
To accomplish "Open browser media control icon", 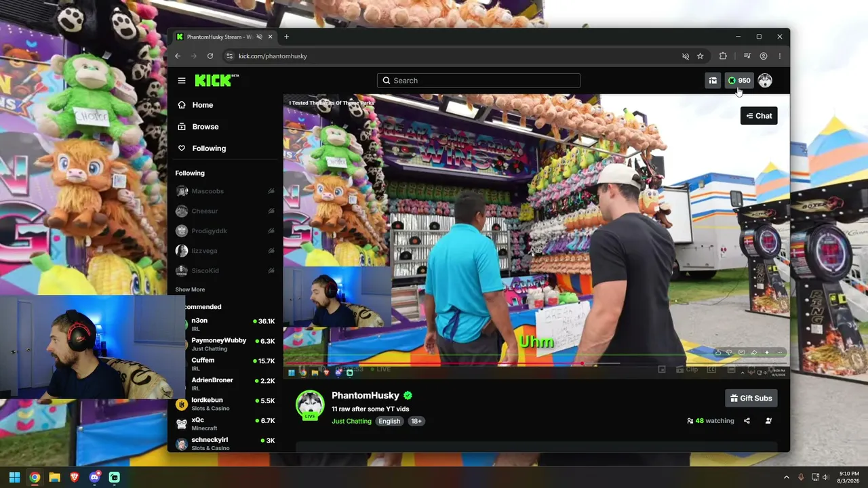I will (x=747, y=56).
